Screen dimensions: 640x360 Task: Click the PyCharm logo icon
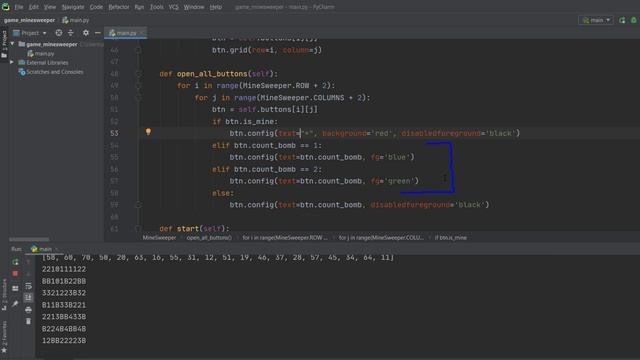pyautogui.click(x=6, y=7)
